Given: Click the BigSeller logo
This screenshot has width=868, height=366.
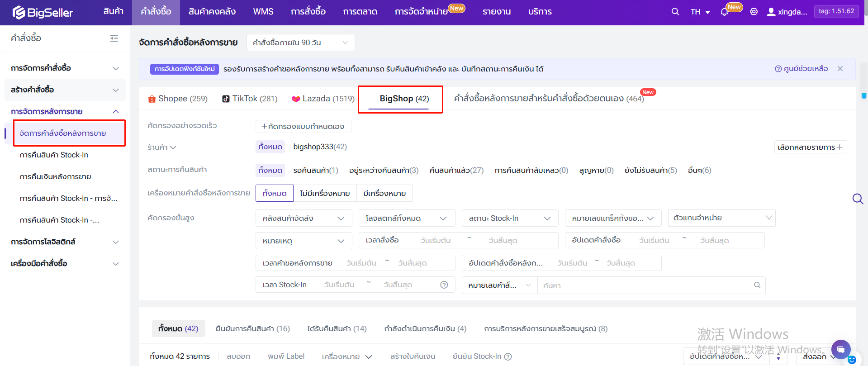Looking at the screenshot, I should click(43, 12).
